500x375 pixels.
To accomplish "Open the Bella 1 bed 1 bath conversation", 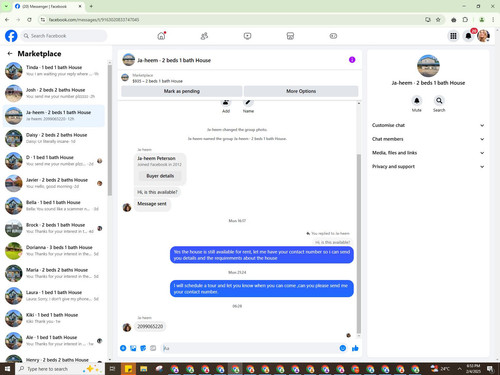I will tap(54, 205).
